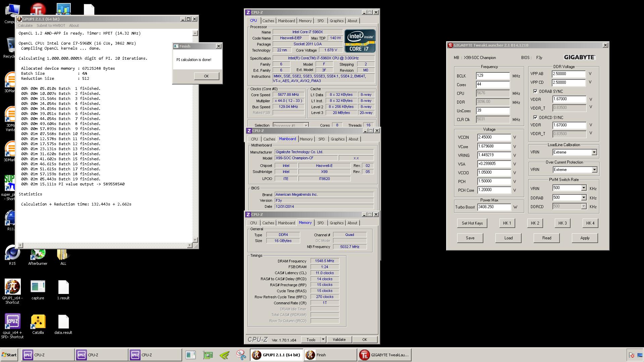This screenshot has width=644, height=362.
Task: Open R11 desktop shortcut icon
Action: coord(10,220)
